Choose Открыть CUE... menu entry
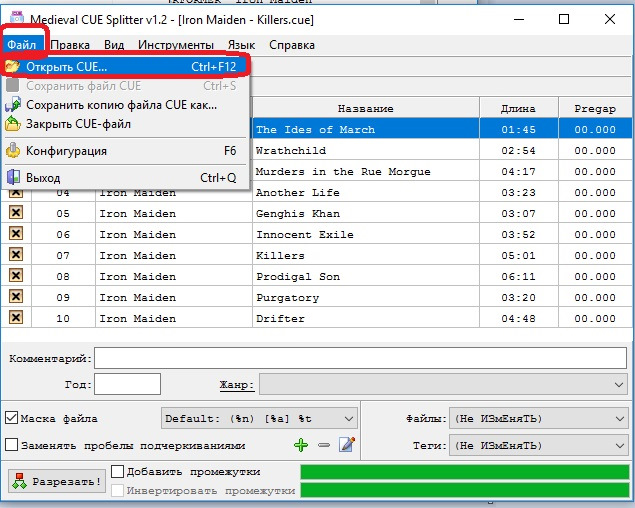635x508 pixels. click(126, 66)
